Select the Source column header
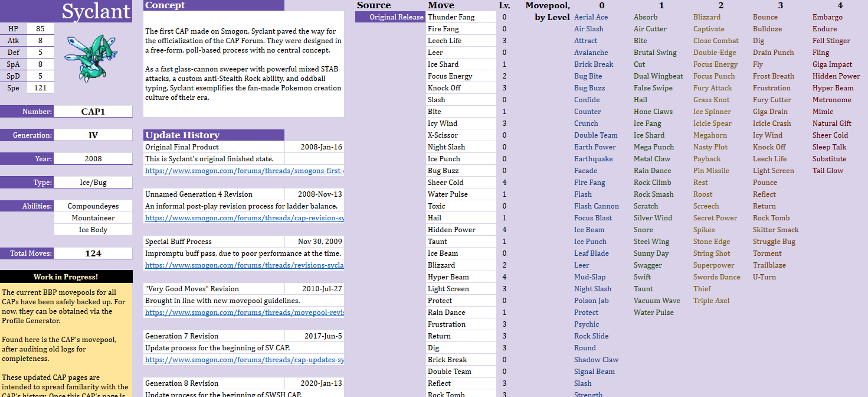The image size is (868, 397). tap(374, 5)
